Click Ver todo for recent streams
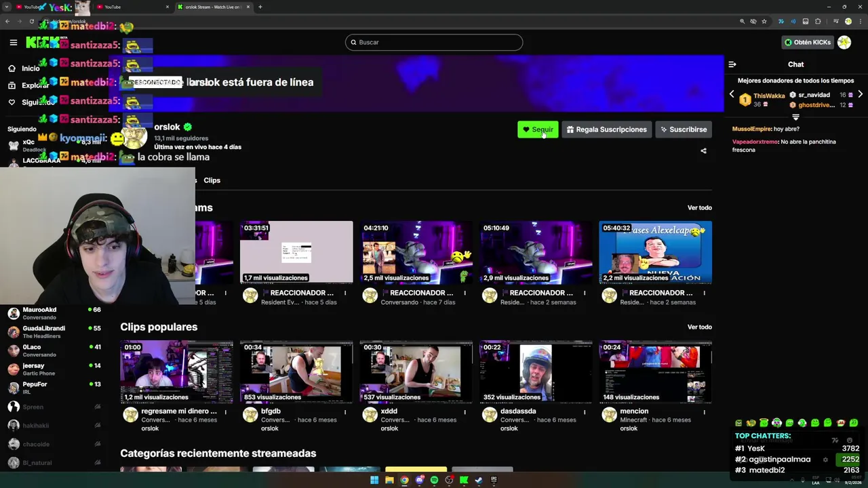The height and width of the screenshot is (488, 868). [x=699, y=207]
